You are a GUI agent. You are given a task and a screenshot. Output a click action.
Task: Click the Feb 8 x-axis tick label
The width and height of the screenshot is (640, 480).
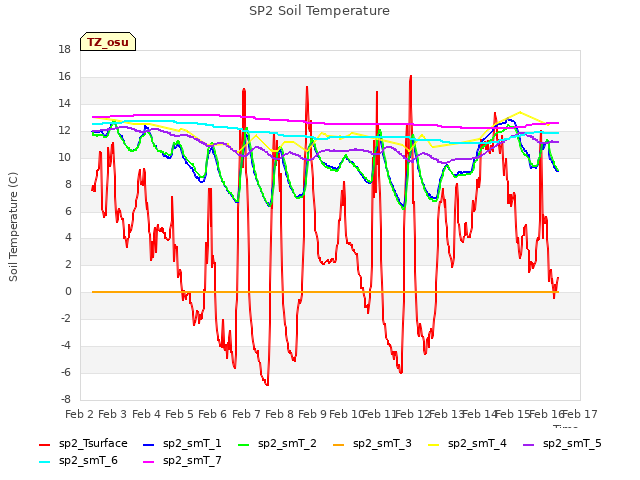coord(279,414)
